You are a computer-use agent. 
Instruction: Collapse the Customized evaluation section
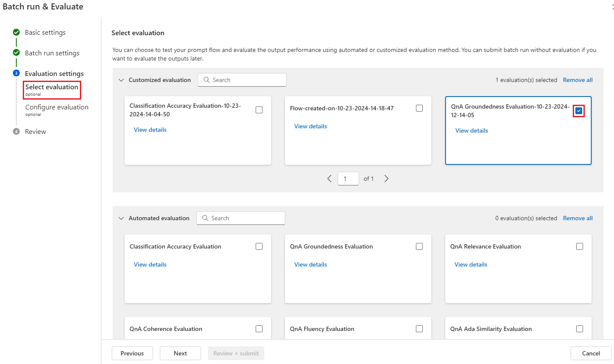point(121,80)
